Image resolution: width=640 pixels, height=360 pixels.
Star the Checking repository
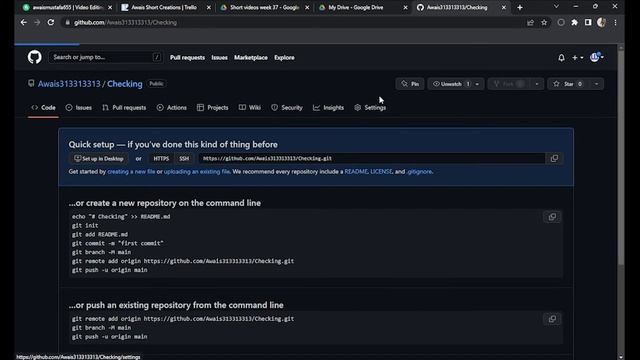pos(568,84)
